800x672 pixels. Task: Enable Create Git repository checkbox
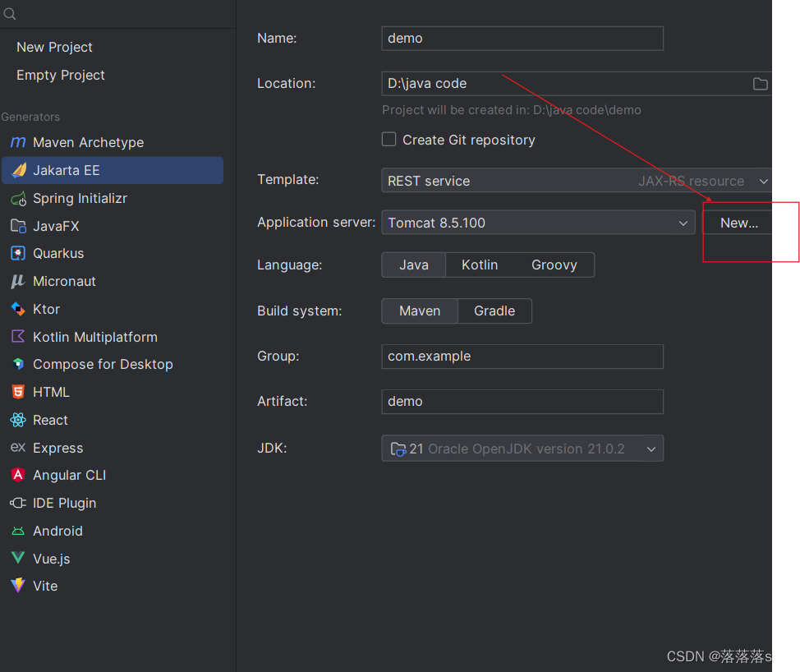point(389,140)
